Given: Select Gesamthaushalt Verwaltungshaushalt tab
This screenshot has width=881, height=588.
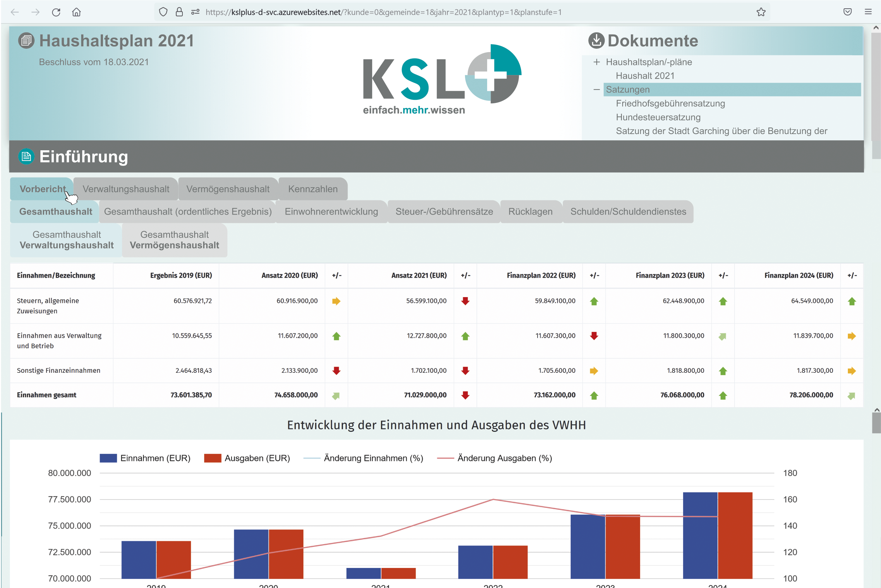Looking at the screenshot, I should pyautogui.click(x=66, y=240).
